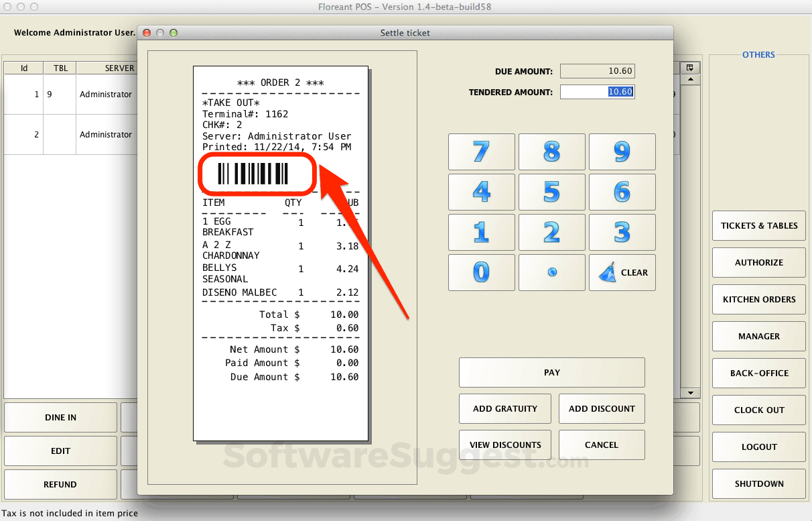The width and height of the screenshot is (812, 521).
Task: Apply a discount via ADD DISCOUNT
Action: pyautogui.click(x=601, y=408)
